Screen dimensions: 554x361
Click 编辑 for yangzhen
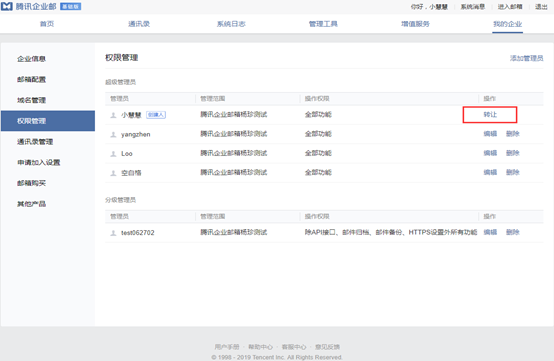coord(490,134)
